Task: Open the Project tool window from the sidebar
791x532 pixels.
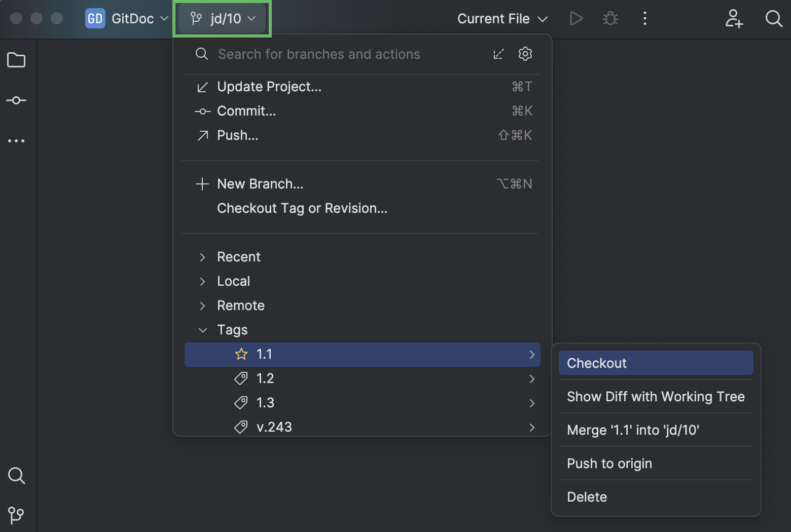Action: (x=16, y=60)
